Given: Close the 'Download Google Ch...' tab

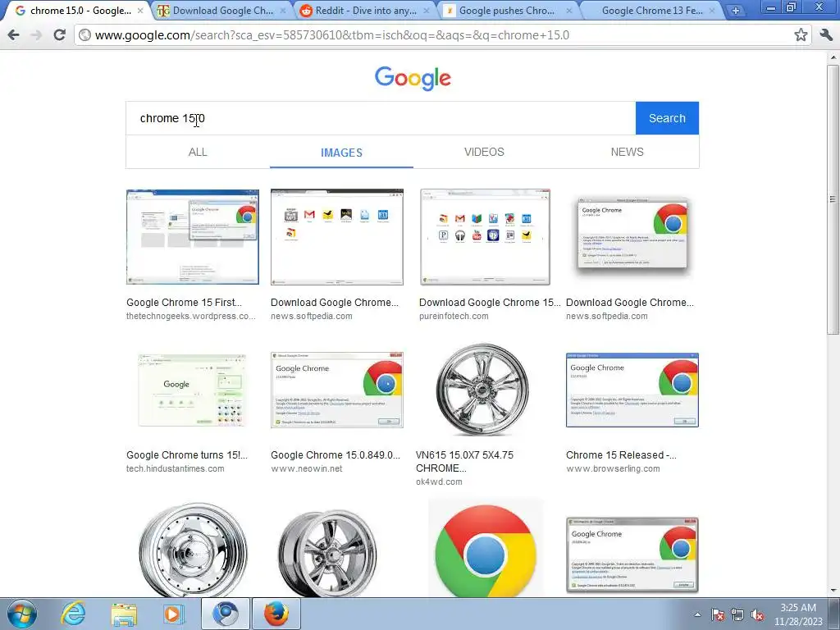Looking at the screenshot, I should (x=283, y=10).
